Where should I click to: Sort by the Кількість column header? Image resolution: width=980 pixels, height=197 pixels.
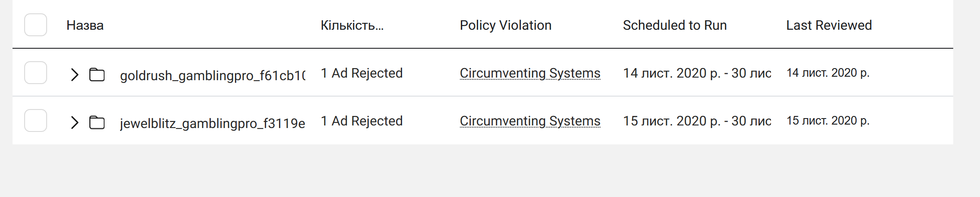[x=352, y=25]
